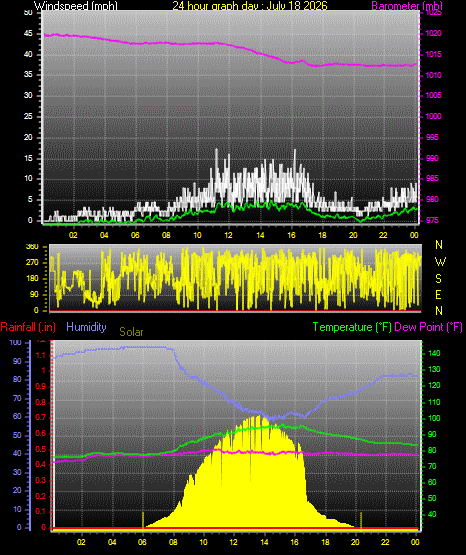Select the 45 value on the windspeed axis
Image resolution: width=466 pixels, height=555 pixels.
tap(28, 34)
